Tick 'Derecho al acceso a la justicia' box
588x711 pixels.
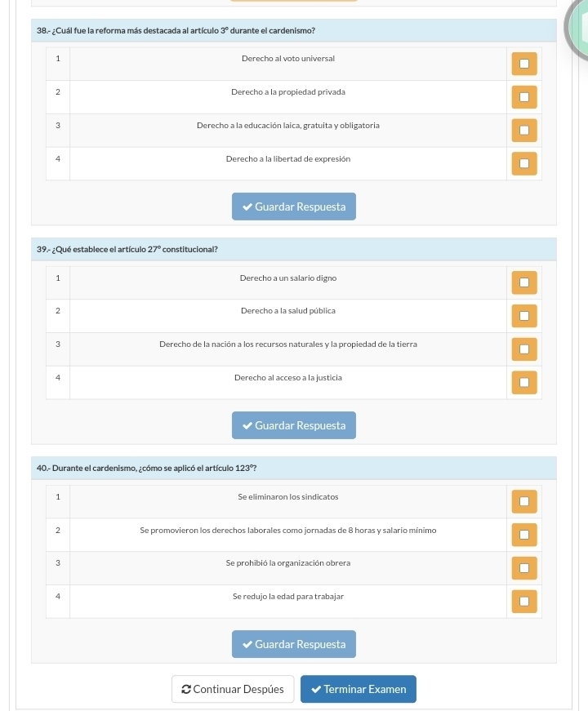pos(525,382)
